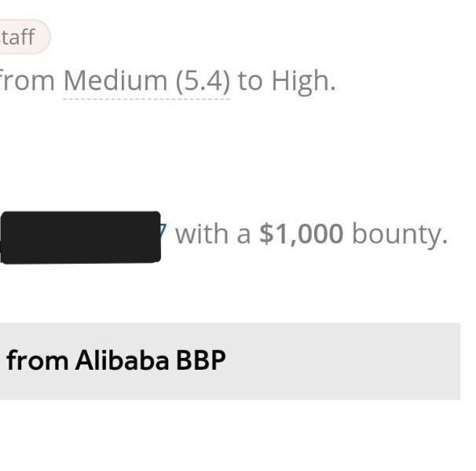Click the word bounty
Viewport: 476px width, 471px height.
point(400,235)
